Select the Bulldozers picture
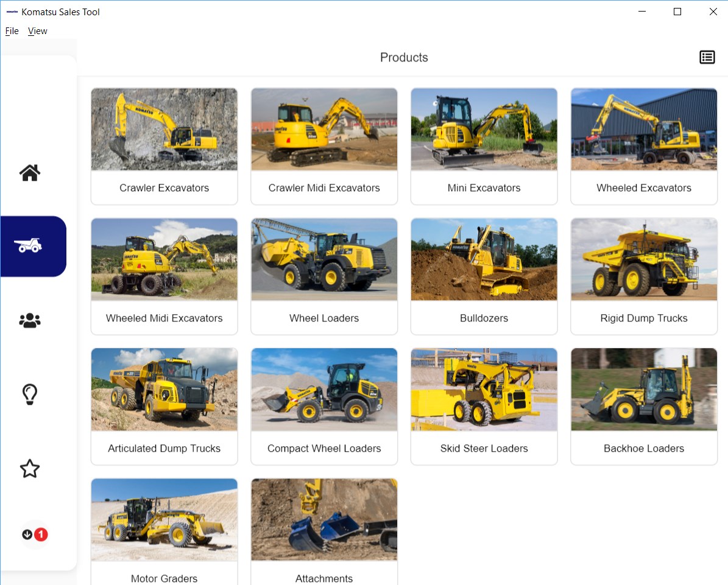Viewport: 728px width, 585px height. pyautogui.click(x=484, y=259)
